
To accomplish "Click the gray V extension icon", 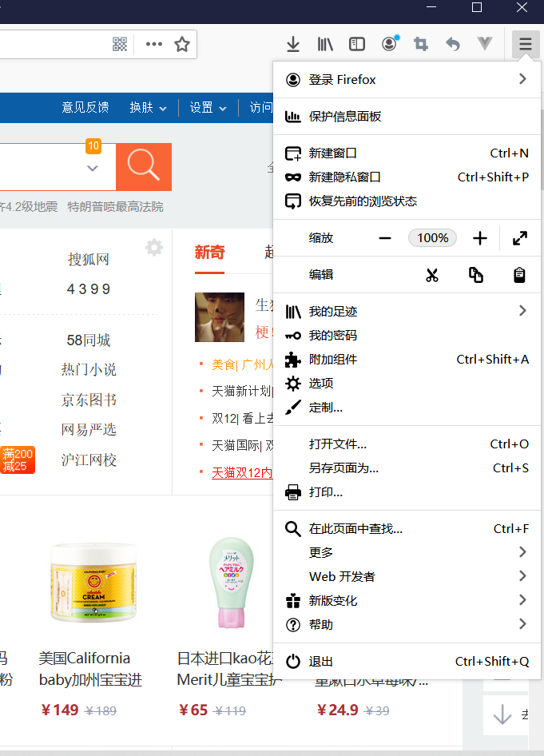I will click(485, 43).
